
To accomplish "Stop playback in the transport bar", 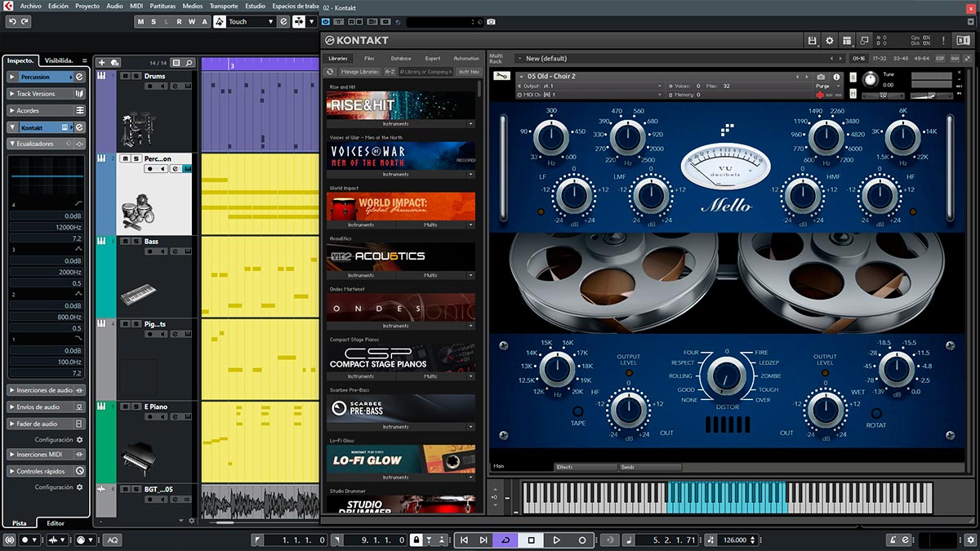I will [531, 540].
